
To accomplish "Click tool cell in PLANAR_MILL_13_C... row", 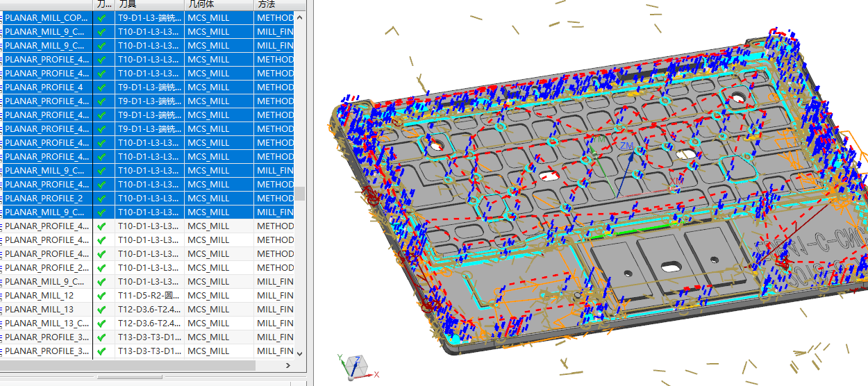I will click(x=149, y=323).
